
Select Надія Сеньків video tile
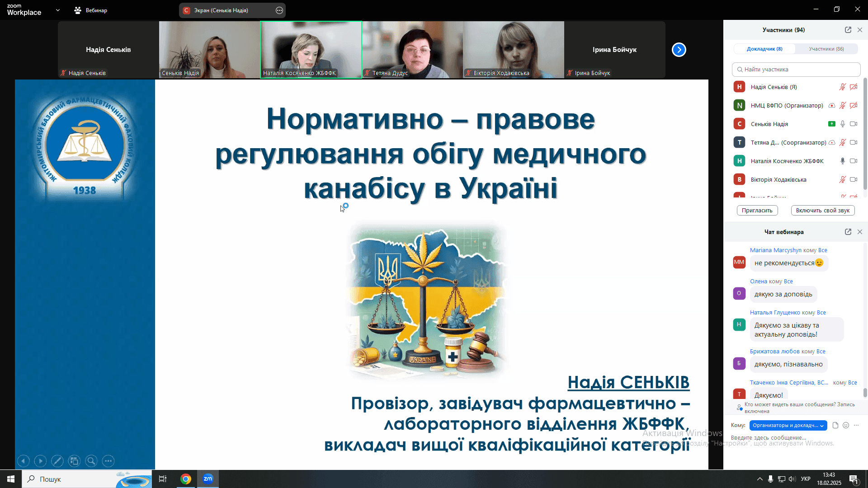(x=108, y=50)
